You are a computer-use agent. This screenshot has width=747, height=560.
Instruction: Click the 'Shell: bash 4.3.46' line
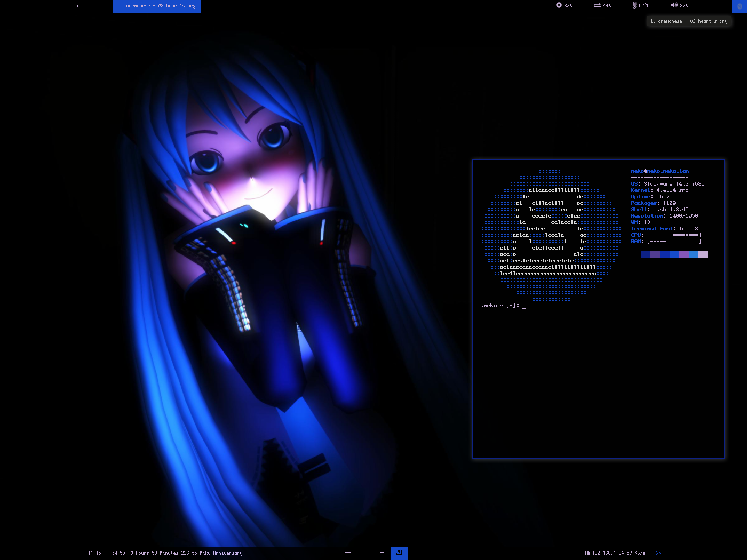659,210
